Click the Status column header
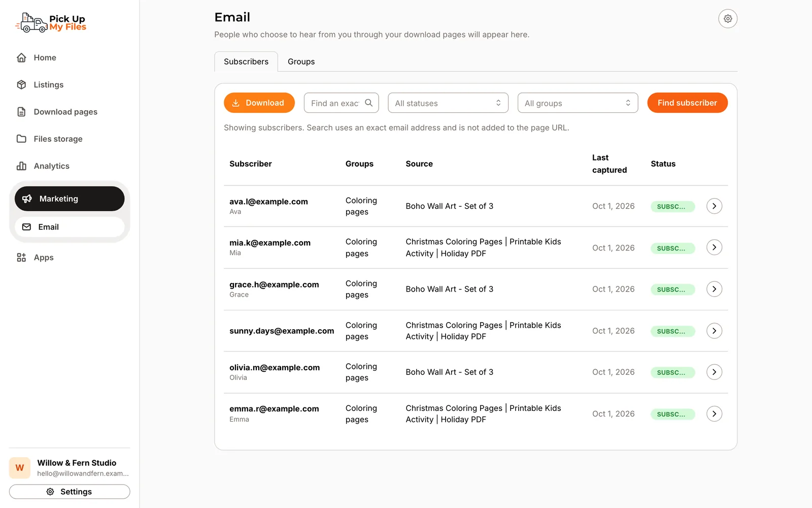The width and height of the screenshot is (812, 508). click(663, 164)
